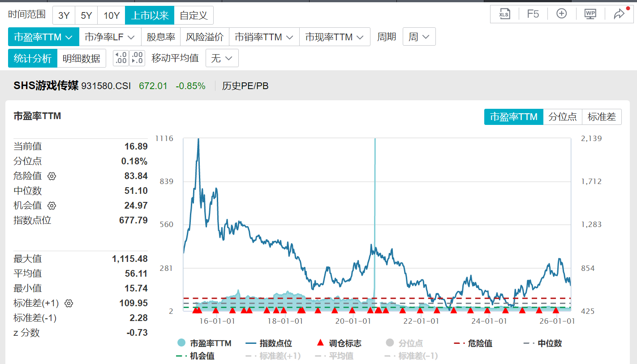Click the rebalance marker at 16-01-01
Screen dimensions: 637x364
(x=215, y=310)
